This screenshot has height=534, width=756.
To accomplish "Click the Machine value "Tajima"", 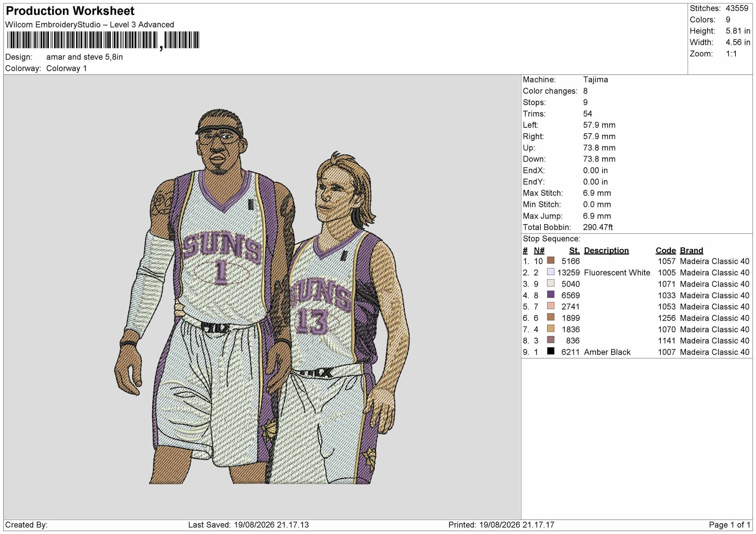I will (596, 80).
